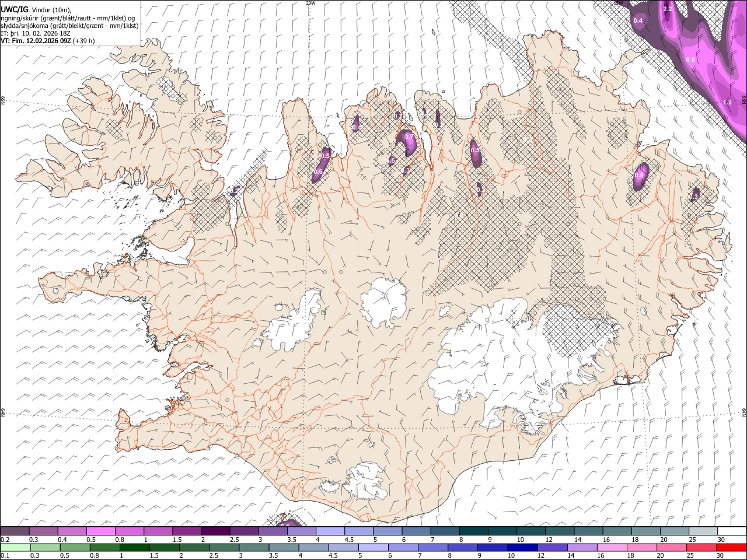
Task: Click bottom legend swatch between 10 and 12
Action: coord(523,547)
